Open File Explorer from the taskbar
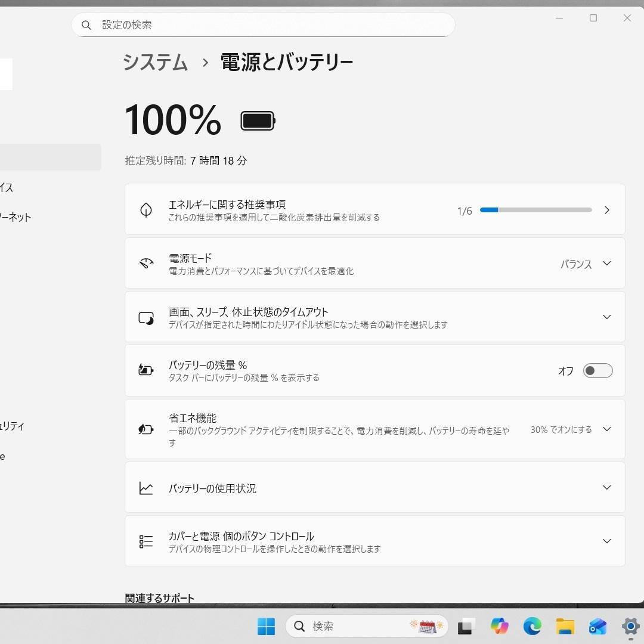 tap(565, 626)
